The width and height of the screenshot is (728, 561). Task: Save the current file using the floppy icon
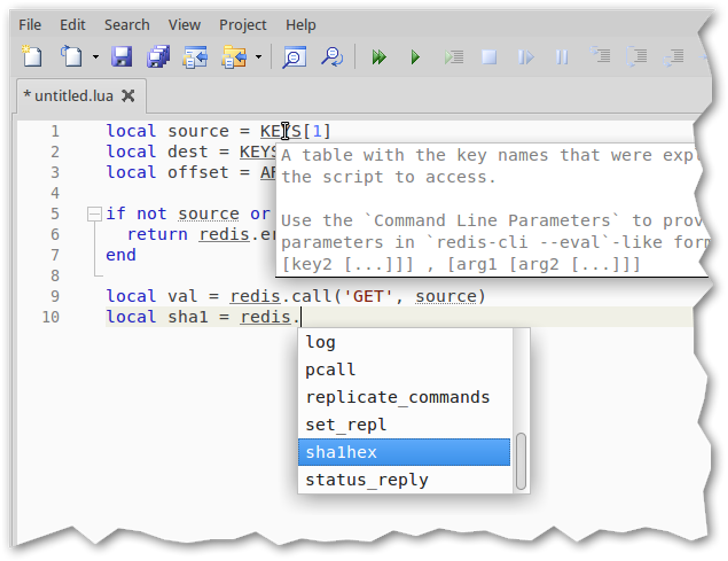pyautogui.click(x=121, y=57)
